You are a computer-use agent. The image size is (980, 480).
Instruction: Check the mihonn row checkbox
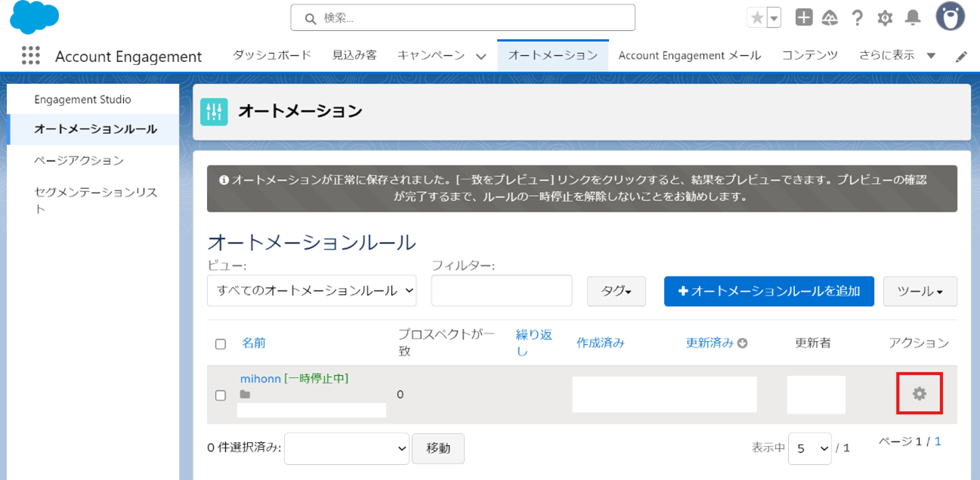(x=221, y=395)
